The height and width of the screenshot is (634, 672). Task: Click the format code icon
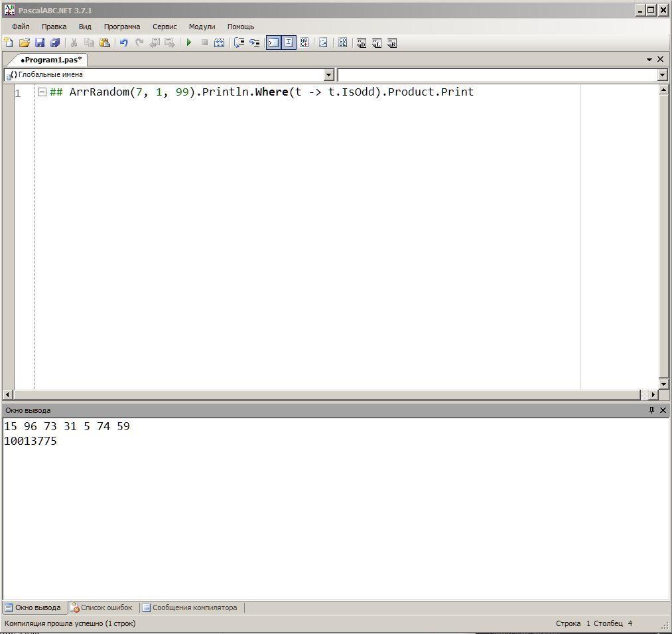pyautogui.click(x=324, y=42)
